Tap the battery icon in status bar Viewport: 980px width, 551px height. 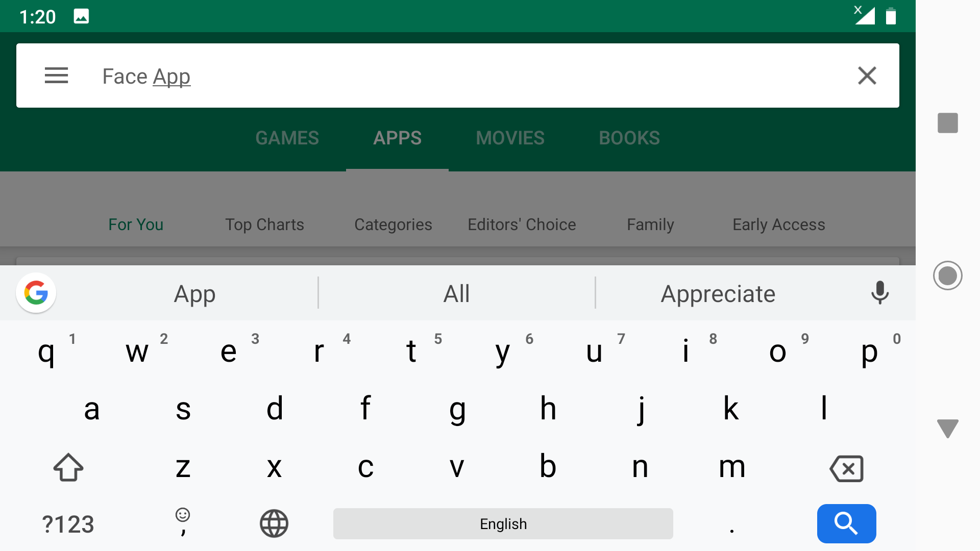click(x=891, y=16)
